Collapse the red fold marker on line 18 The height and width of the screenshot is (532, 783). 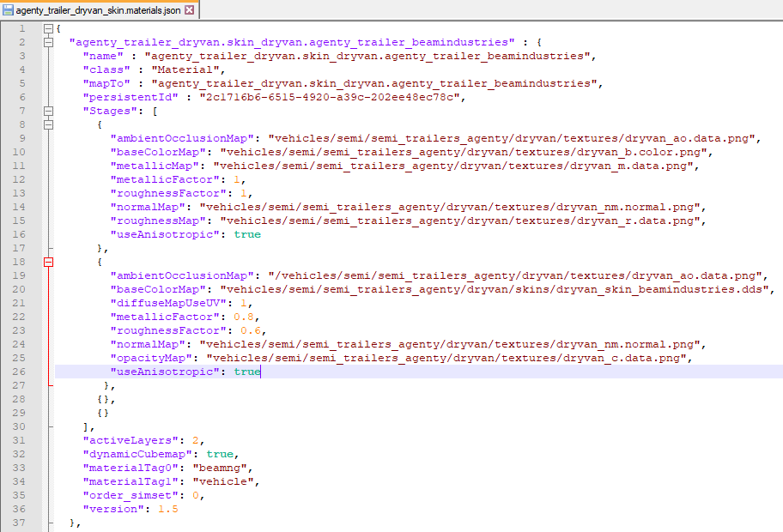tap(48, 262)
